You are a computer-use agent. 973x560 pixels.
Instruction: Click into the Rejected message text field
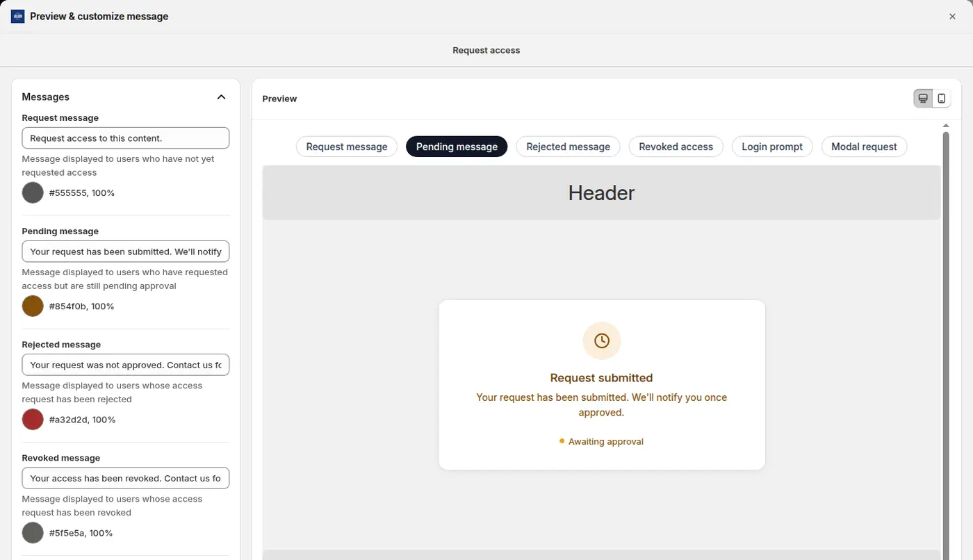point(126,365)
